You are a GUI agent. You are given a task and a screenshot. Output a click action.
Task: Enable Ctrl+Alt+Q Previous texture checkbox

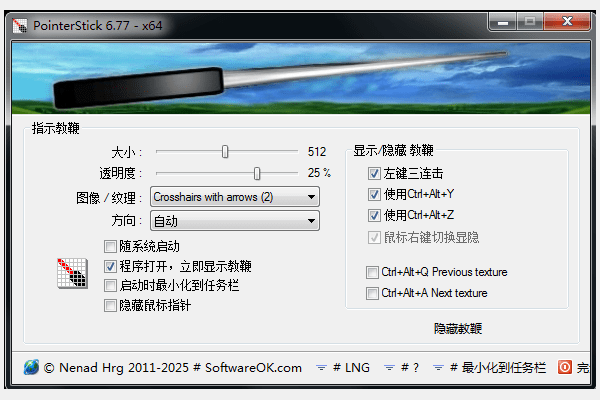(x=372, y=272)
